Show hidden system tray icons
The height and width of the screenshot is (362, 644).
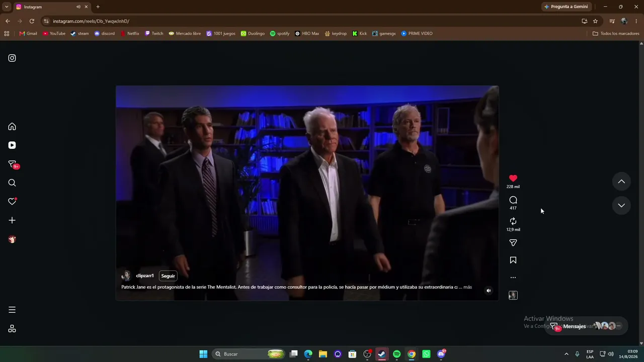click(566, 354)
